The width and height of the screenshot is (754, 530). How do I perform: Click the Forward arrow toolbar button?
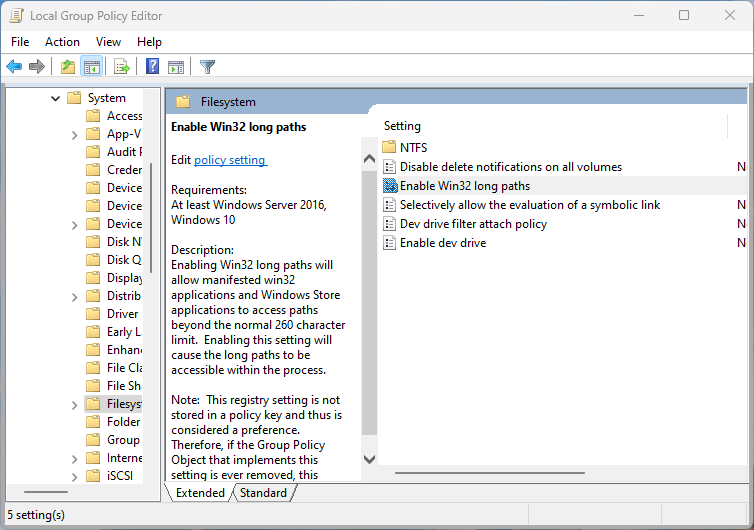coord(37,67)
